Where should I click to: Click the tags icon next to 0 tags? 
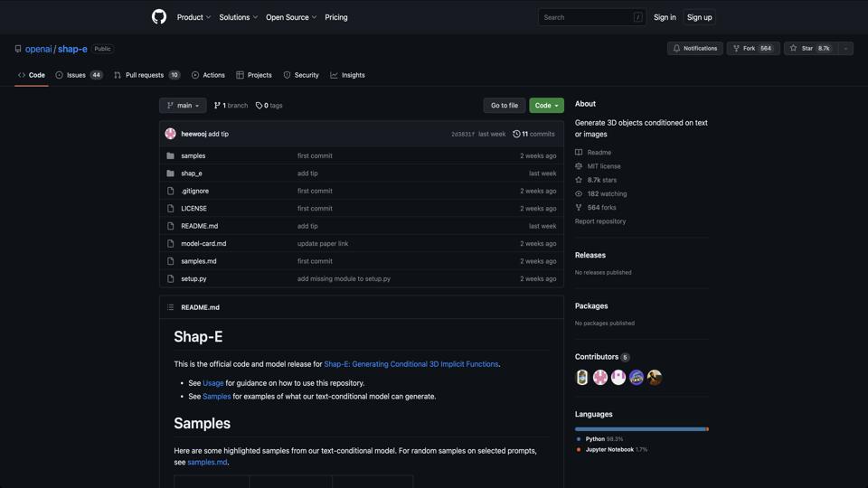[259, 106]
